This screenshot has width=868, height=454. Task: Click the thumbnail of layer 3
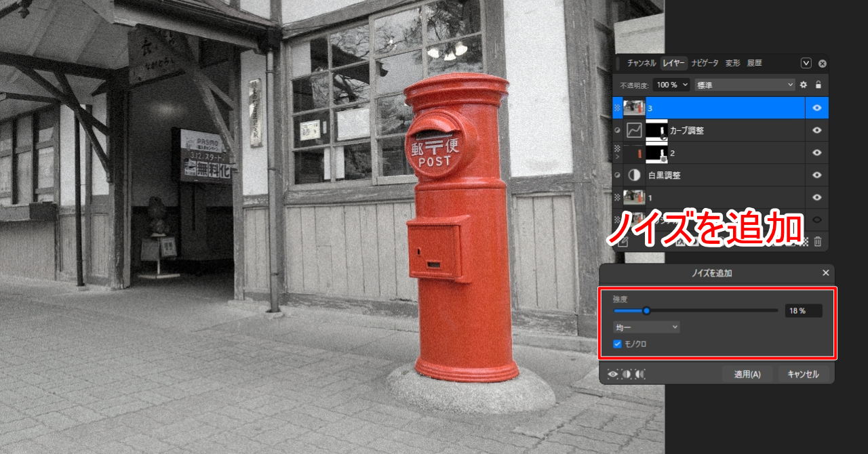pyautogui.click(x=633, y=107)
